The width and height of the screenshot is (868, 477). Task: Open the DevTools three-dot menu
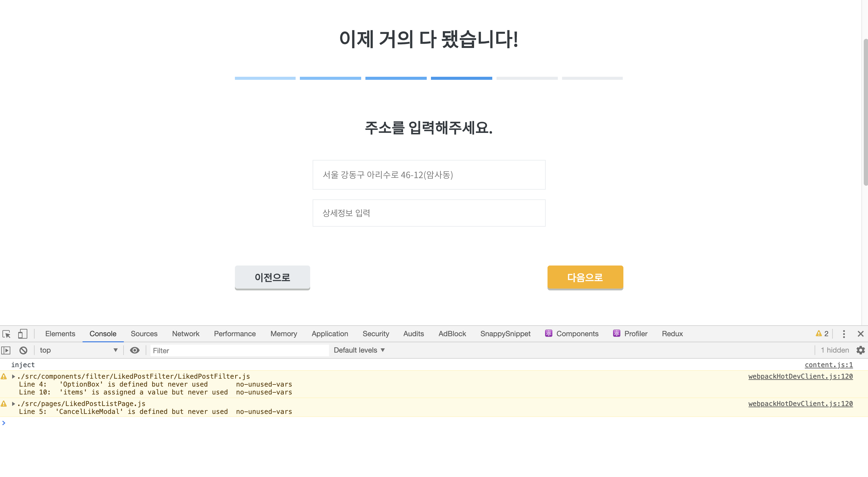tap(844, 334)
